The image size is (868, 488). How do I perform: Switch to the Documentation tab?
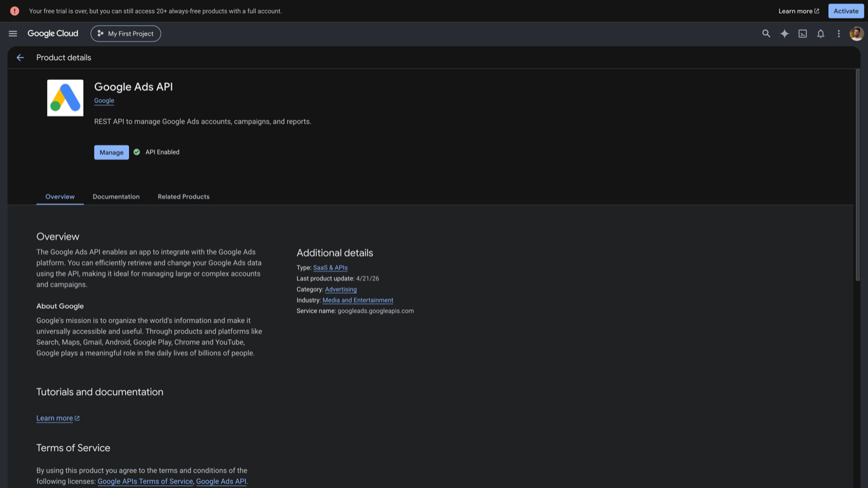[116, 197]
